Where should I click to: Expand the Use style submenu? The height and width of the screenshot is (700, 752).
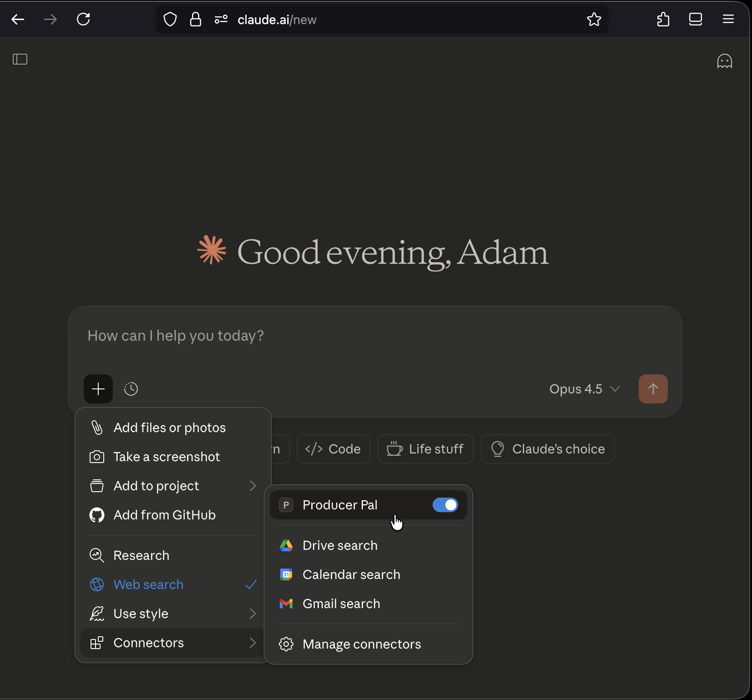[x=140, y=614]
